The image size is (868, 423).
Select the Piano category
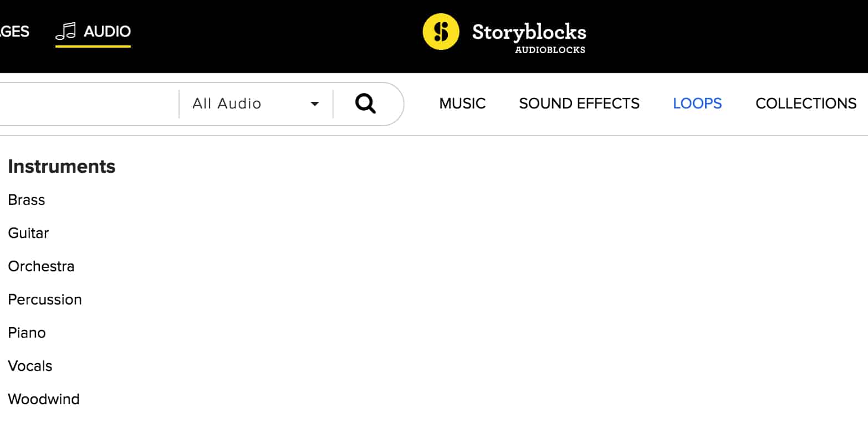(x=27, y=333)
